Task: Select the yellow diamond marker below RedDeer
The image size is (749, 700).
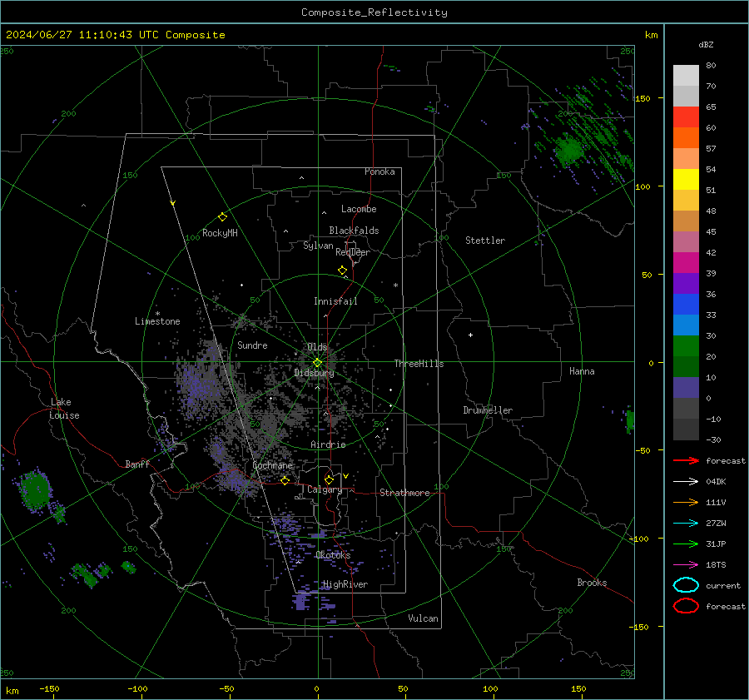Action: tap(342, 271)
